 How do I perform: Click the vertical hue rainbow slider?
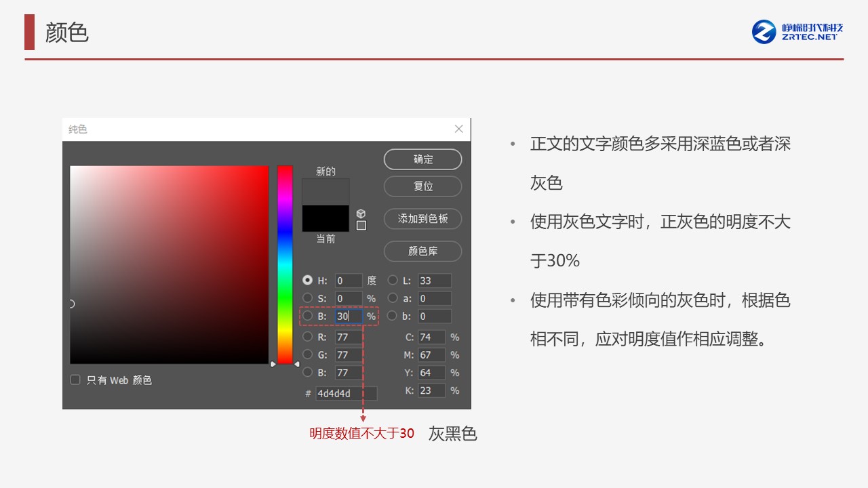(284, 264)
